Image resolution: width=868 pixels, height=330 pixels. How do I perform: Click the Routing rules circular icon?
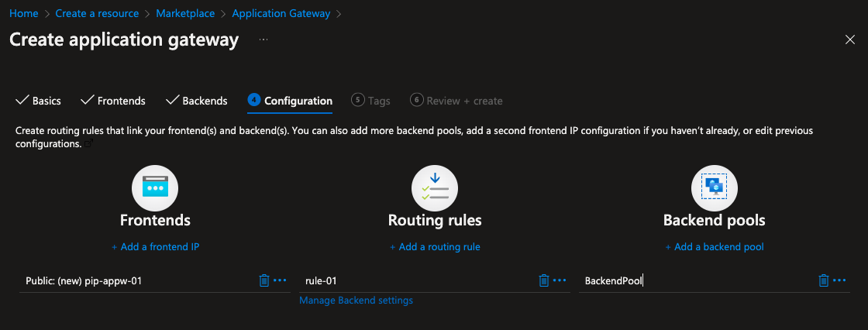click(435, 188)
